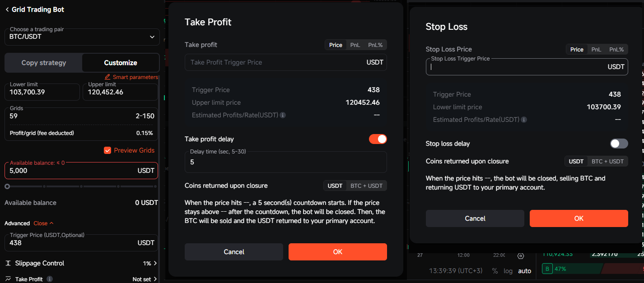Expand Slippage Control 1% chevron

155,263
